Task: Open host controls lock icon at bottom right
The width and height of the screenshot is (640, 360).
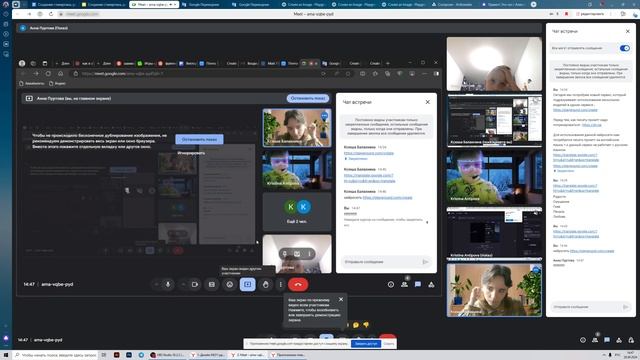Action: coord(631,340)
